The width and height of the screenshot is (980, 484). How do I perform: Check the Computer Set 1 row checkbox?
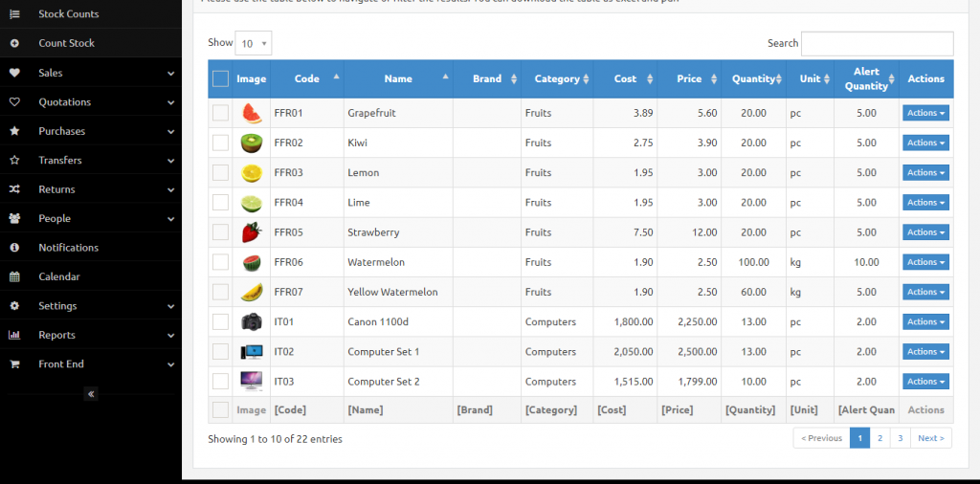coord(220,352)
